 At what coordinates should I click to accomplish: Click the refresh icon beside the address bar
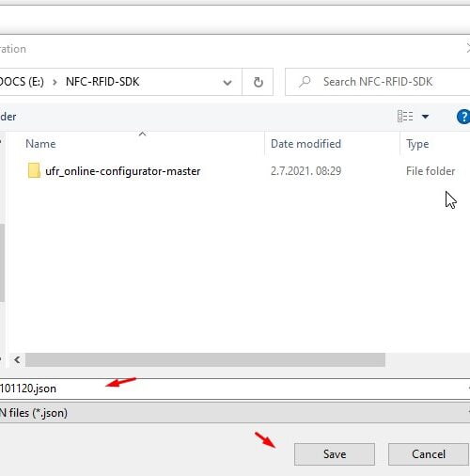[x=258, y=82]
